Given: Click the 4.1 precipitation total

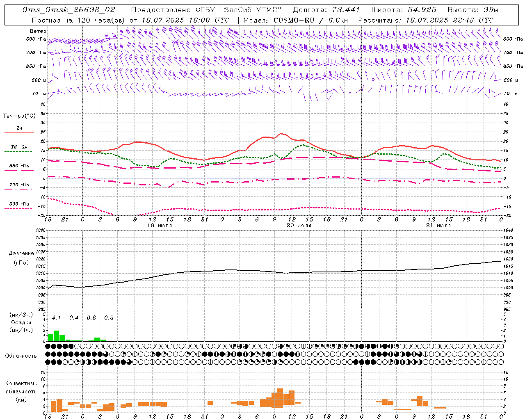Looking at the screenshot, I should click(x=56, y=317).
